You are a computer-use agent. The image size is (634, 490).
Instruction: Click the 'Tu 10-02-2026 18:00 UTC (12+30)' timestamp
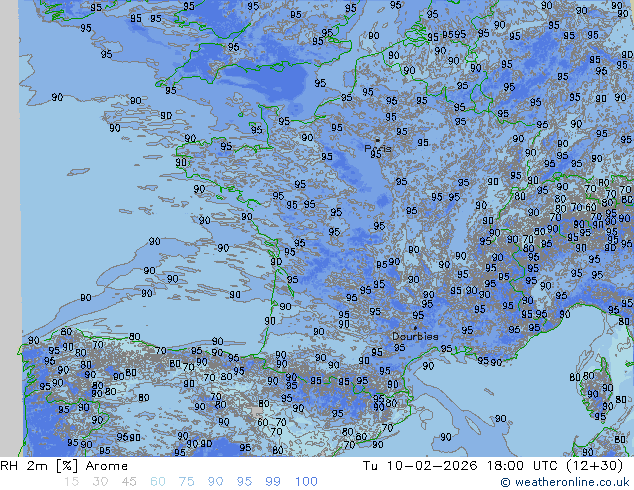coord(493,466)
